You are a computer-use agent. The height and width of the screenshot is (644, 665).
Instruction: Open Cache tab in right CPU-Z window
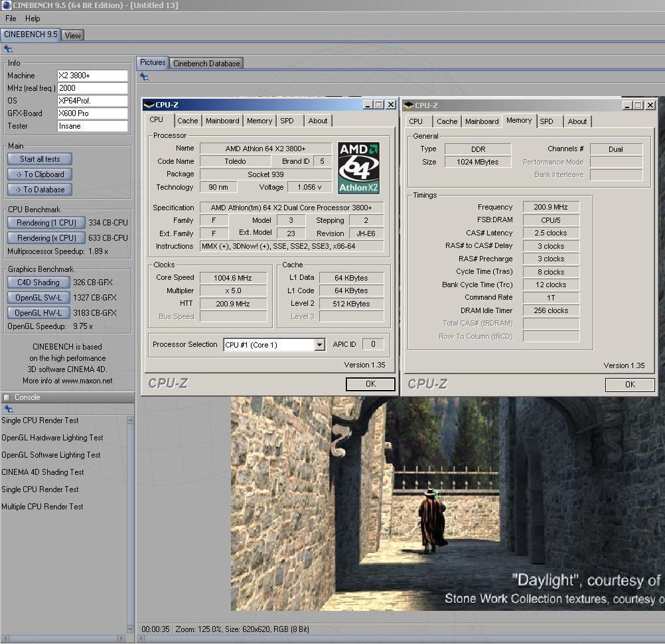447,121
